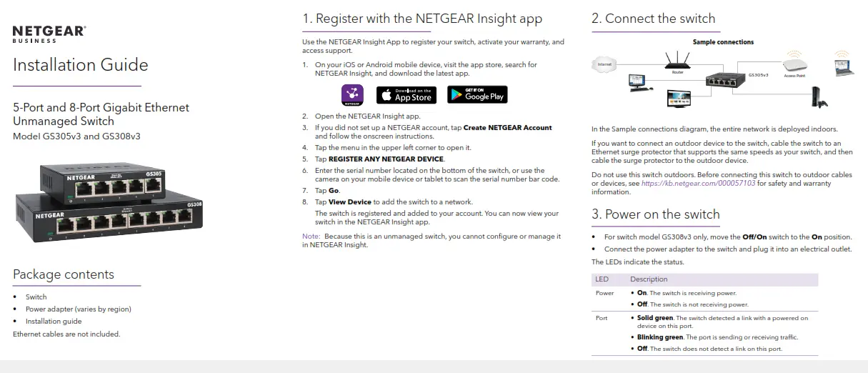This screenshot has width=868, height=373.
Task: Click the 'Power on the switch' heading
Action: point(655,214)
